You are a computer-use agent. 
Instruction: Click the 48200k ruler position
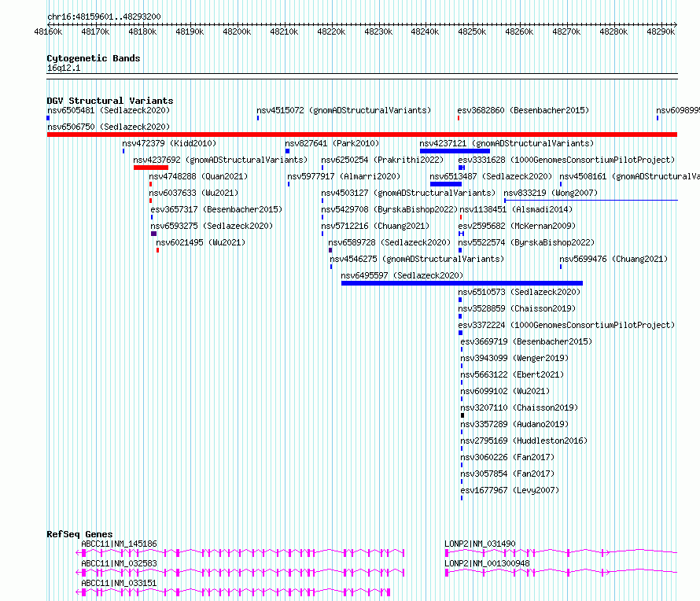237,31
